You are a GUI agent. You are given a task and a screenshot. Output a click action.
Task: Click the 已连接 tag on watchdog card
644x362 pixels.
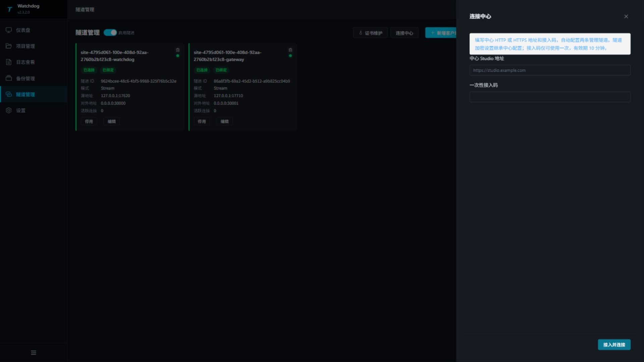coord(89,70)
